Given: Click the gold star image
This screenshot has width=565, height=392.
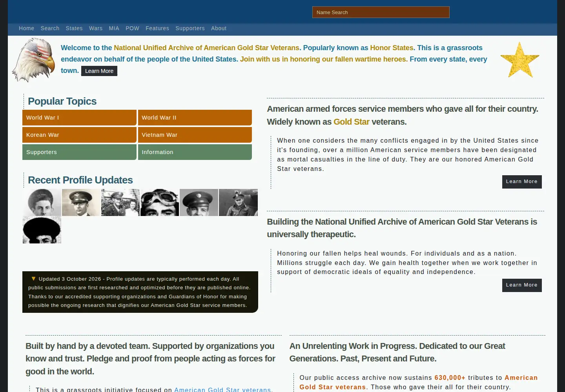Looking at the screenshot, I should click(520, 60).
